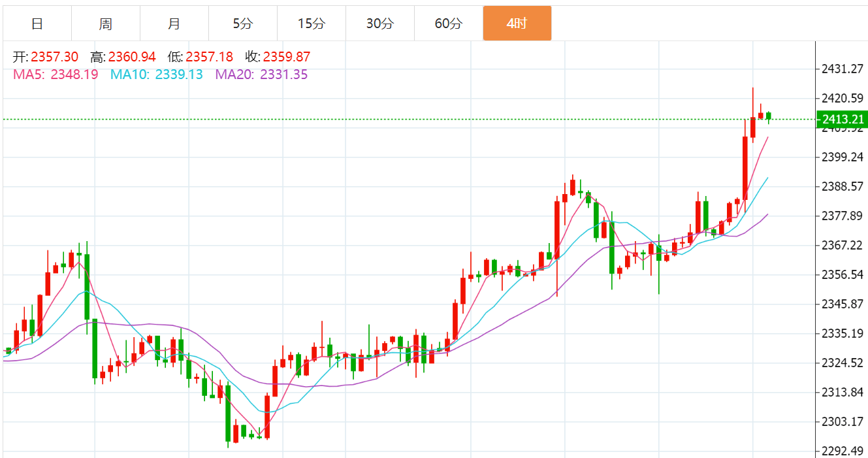
Task: Click the 2377.89 price axis label
Action: coord(843,216)
